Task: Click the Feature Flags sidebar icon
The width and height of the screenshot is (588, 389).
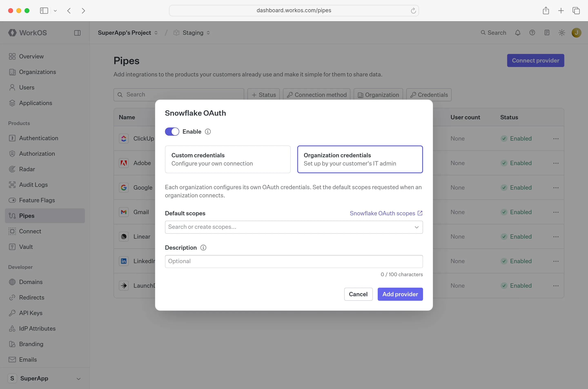Action: click(x=12, y=200)
